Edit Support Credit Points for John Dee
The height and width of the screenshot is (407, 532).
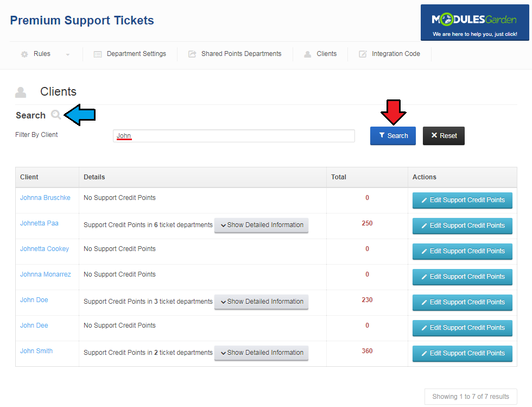pos(463,328)
